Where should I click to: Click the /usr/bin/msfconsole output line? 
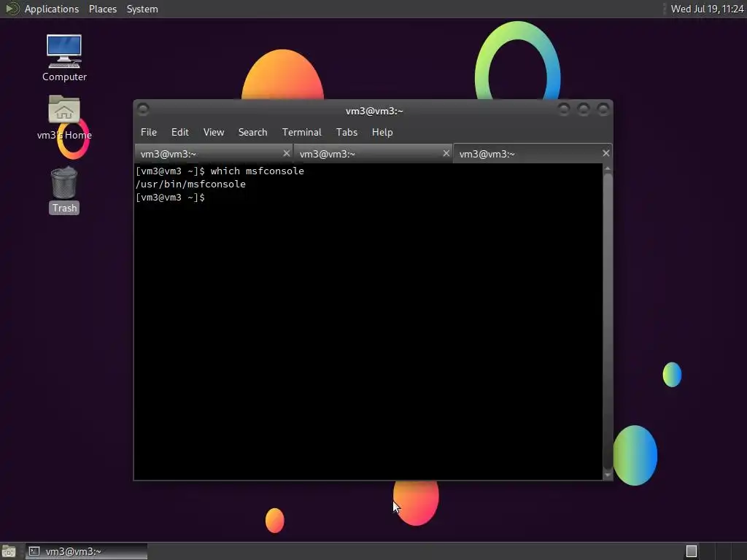coord(190,184)
